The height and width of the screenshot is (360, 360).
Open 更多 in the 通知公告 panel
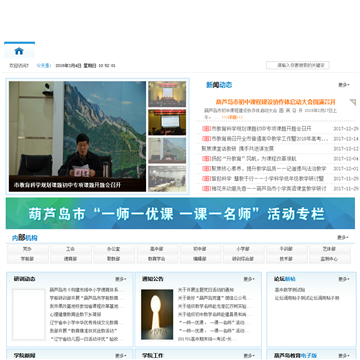249,279
